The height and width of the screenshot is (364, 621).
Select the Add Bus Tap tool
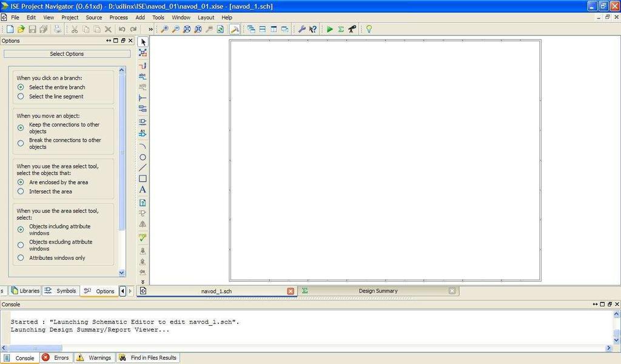(143, 98)
